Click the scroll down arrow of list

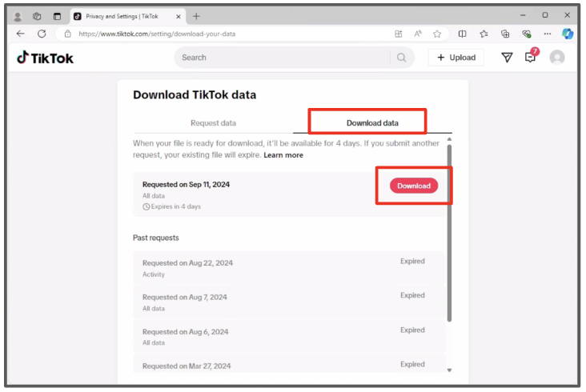pyautogui.click(x=449, y=370)
